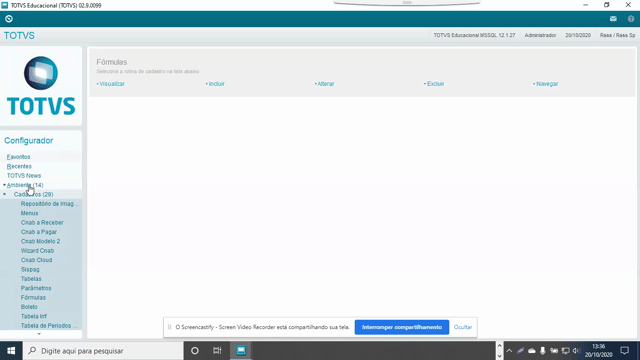This screenshot has height=360, width=640.
Task: Open Task View on taskbar
Action: pos(217,351)
